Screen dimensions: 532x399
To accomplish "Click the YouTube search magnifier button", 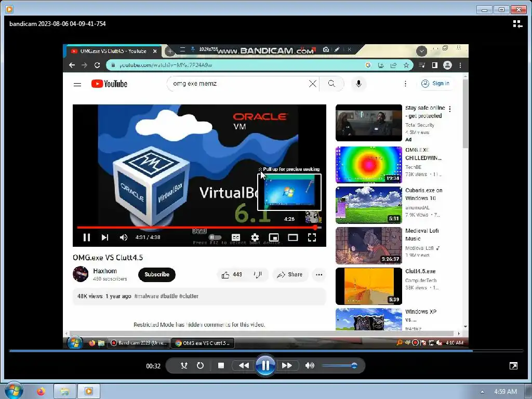I will point(331,84).
